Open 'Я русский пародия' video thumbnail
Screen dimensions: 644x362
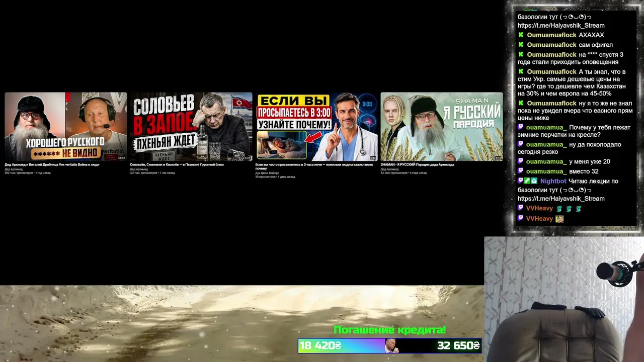(442, 127)
